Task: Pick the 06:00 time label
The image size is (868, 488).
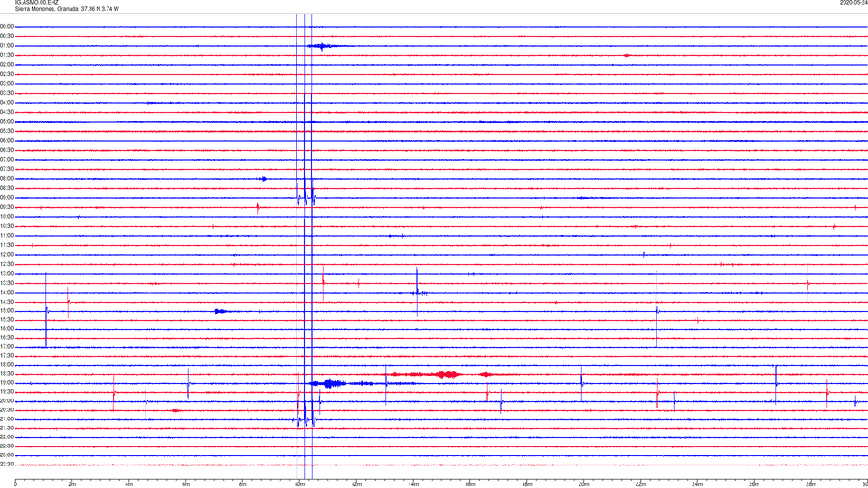Action: coord(6,141)
